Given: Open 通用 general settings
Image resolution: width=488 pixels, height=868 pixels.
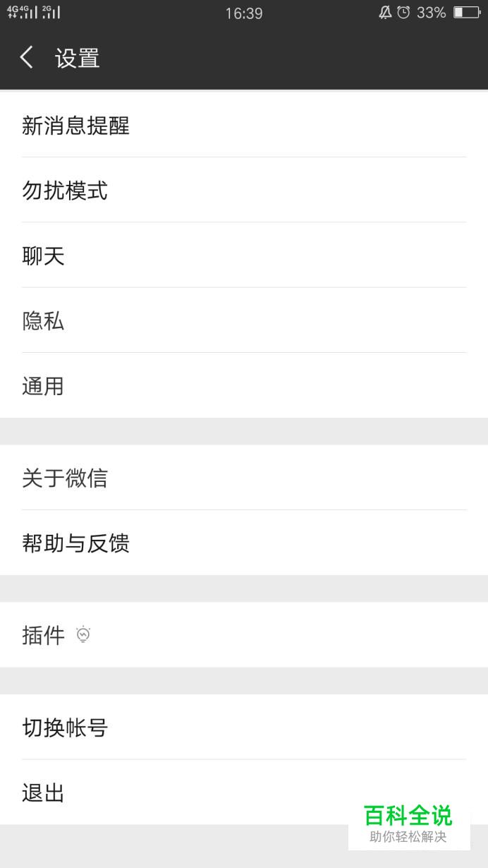Looking at the screenshot, I should point(243,386).
